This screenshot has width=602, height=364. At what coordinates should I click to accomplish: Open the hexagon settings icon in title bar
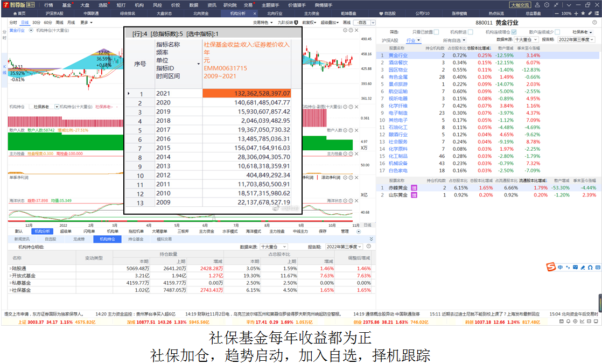[x=547, y=5]
